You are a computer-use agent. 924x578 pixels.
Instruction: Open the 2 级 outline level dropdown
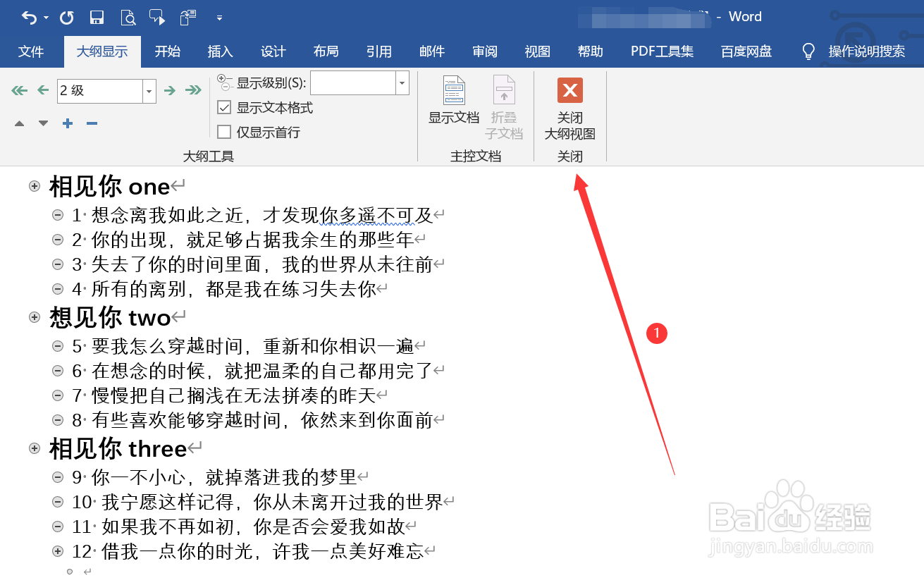[149, 90]
